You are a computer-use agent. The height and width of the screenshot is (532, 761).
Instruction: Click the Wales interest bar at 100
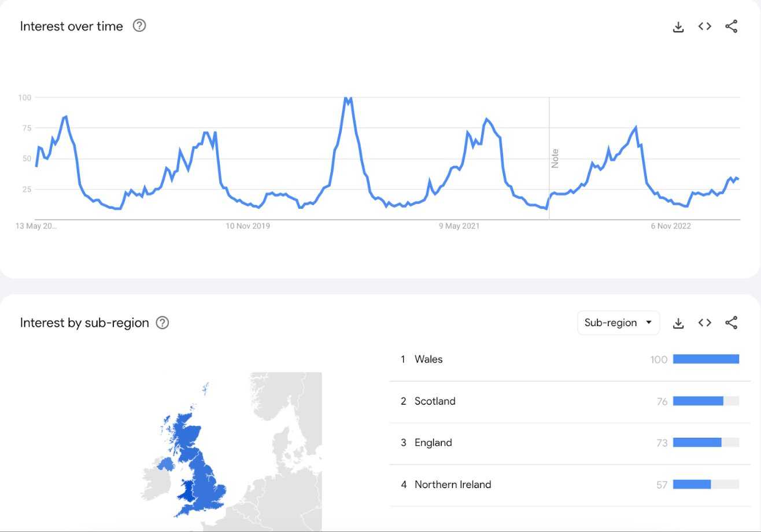click(706, 360)
